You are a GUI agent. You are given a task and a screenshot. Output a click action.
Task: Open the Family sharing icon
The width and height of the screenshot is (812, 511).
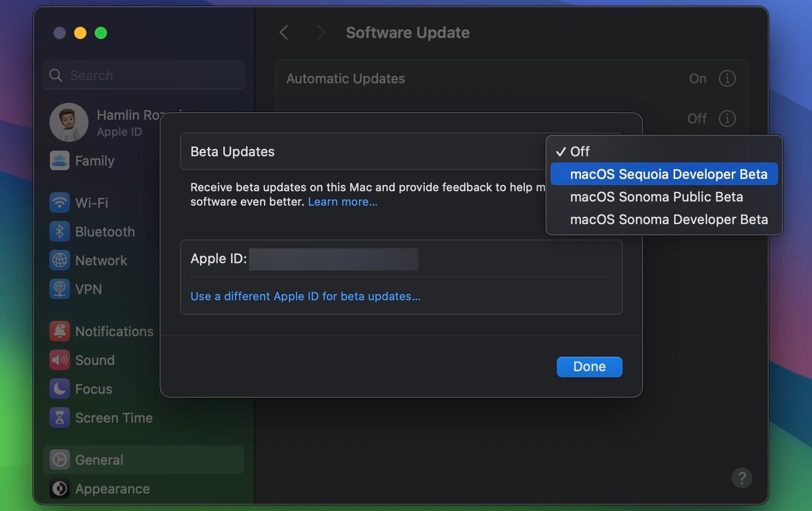60,160
